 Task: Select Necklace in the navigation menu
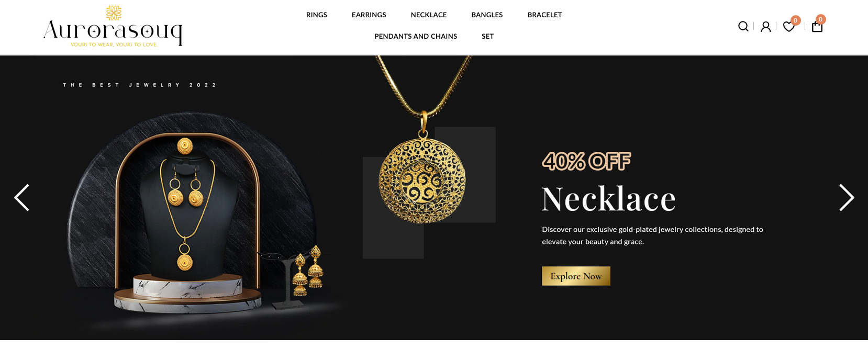[x=429, y=15]
